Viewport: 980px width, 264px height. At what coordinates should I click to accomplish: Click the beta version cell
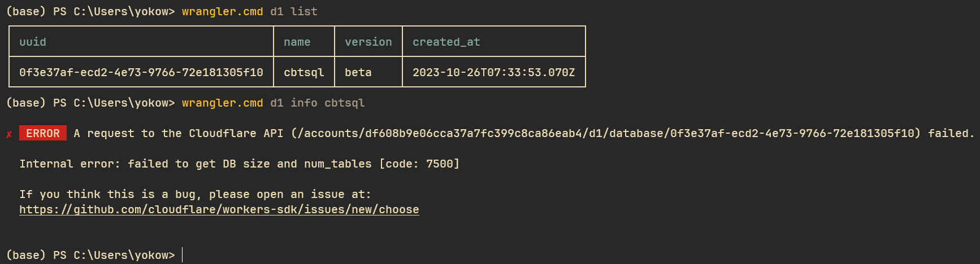(358, 72)
